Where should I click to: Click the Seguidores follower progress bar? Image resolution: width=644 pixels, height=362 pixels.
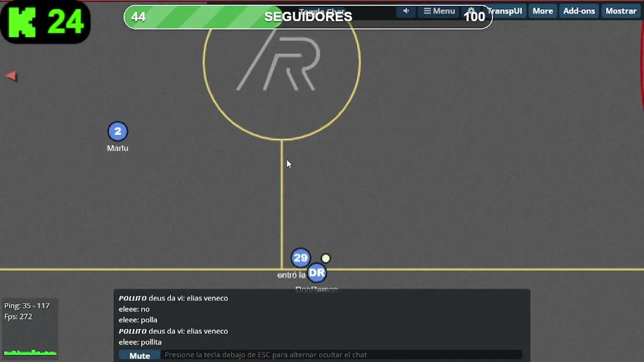[x=308, y=17]
